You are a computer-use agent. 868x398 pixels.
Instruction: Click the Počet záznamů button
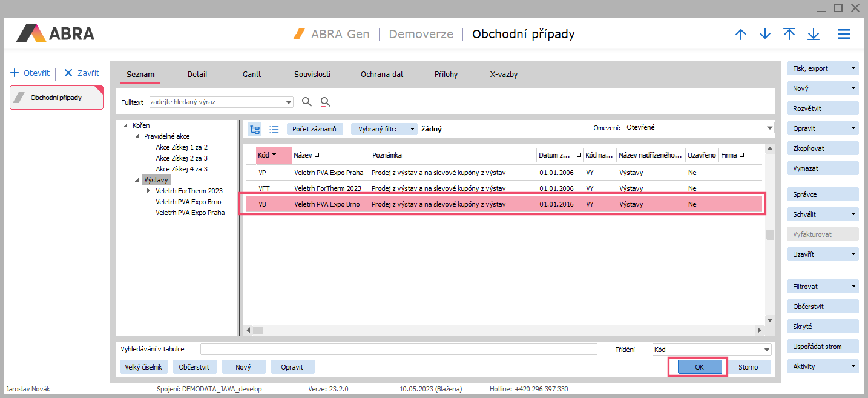point(314,129)
